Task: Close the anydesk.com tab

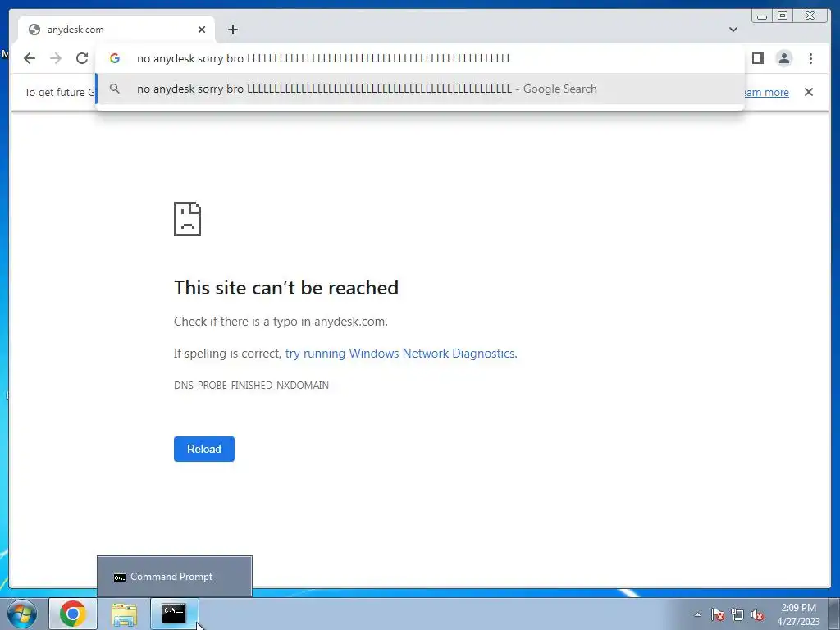Action: [202, 30]
